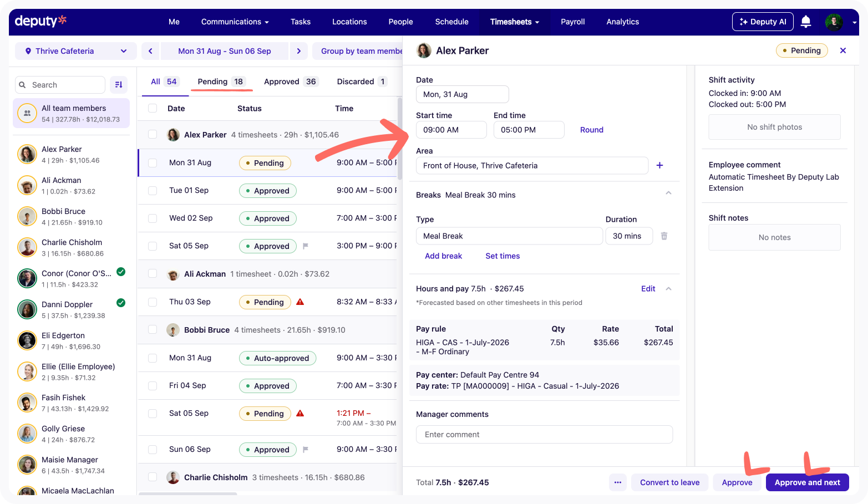Image resolution: width=868 pixels, height=504 pixels.
Task: Click the Manager comments input field
Action: (544, 435)
